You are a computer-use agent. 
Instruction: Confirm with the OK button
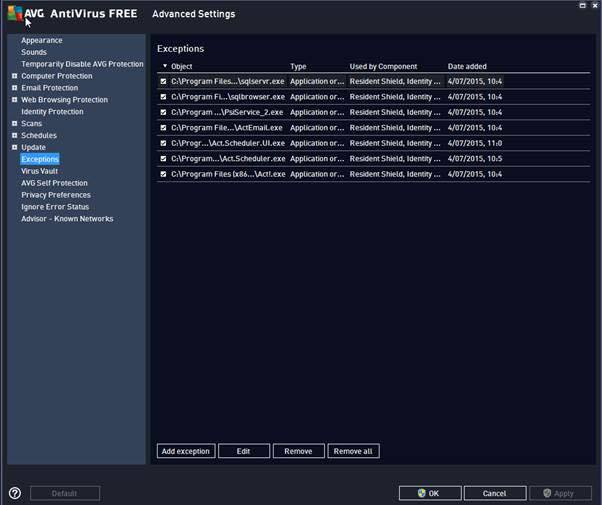point(430,493)
